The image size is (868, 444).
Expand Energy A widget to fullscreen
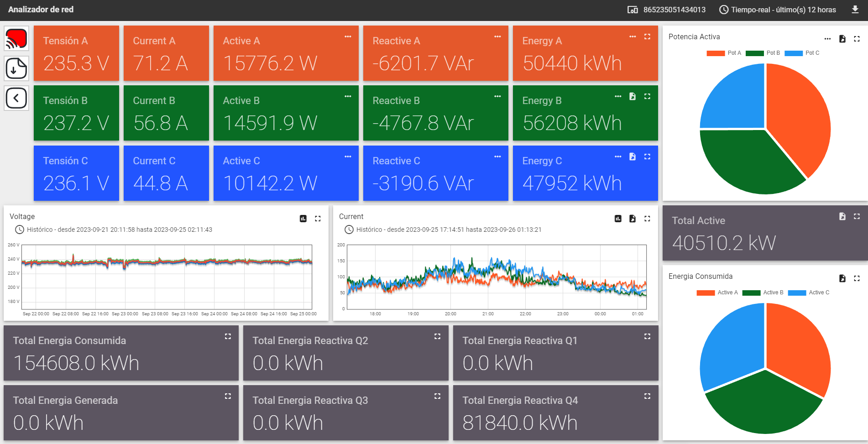647,37
